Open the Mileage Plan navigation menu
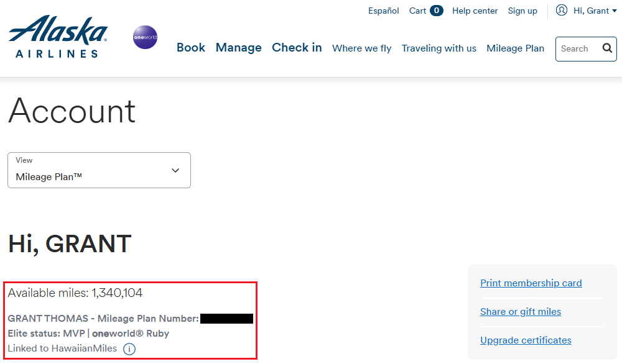 515,48
